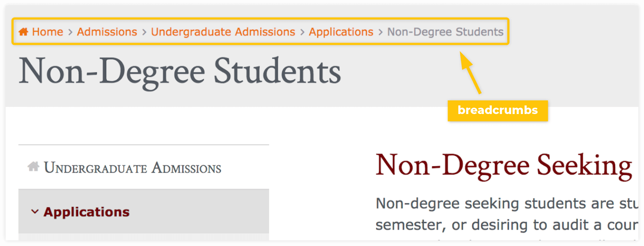Click the yellow arrow pointing at breadcrumbs

coord(470,73)
